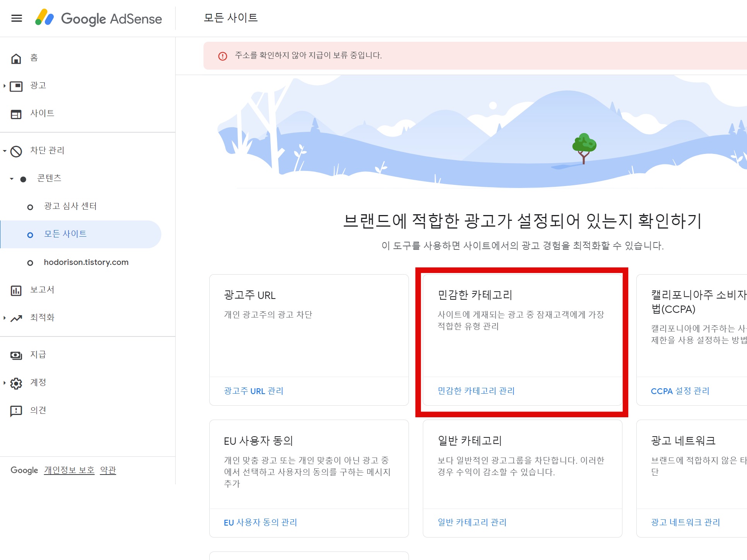Image resolution: width=747 pixels, height=560 pixels.
Task: Open 개인정보 보호 footer link
Action: 69,470
